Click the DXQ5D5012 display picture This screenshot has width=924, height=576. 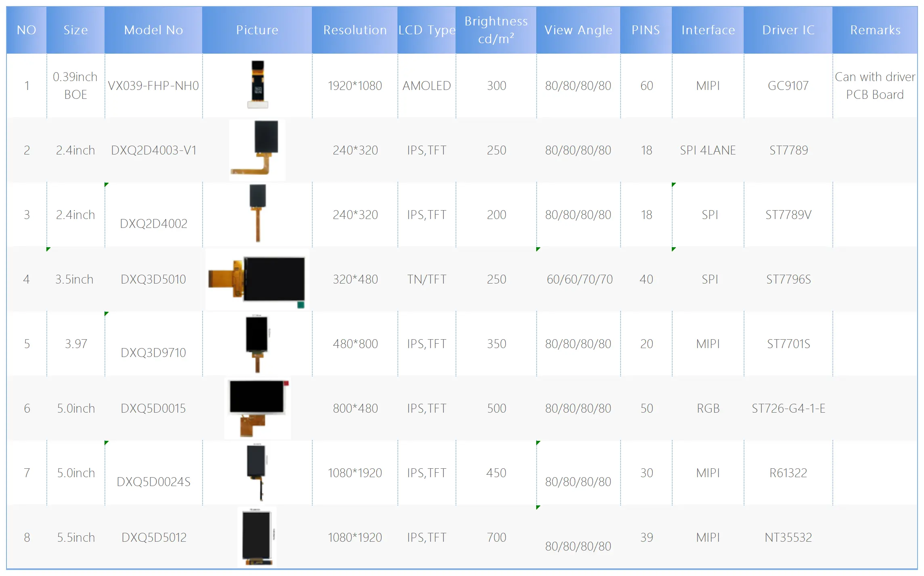click(257, 537)
